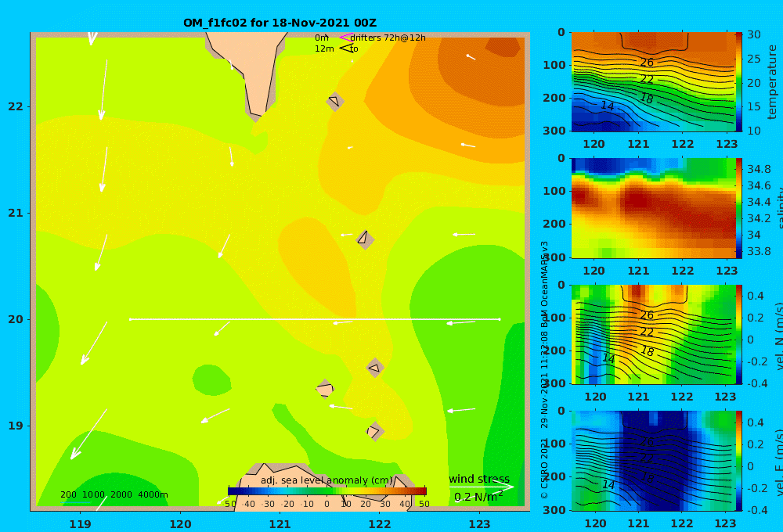Select the island marker near 19.5°N 122°E

375,368
